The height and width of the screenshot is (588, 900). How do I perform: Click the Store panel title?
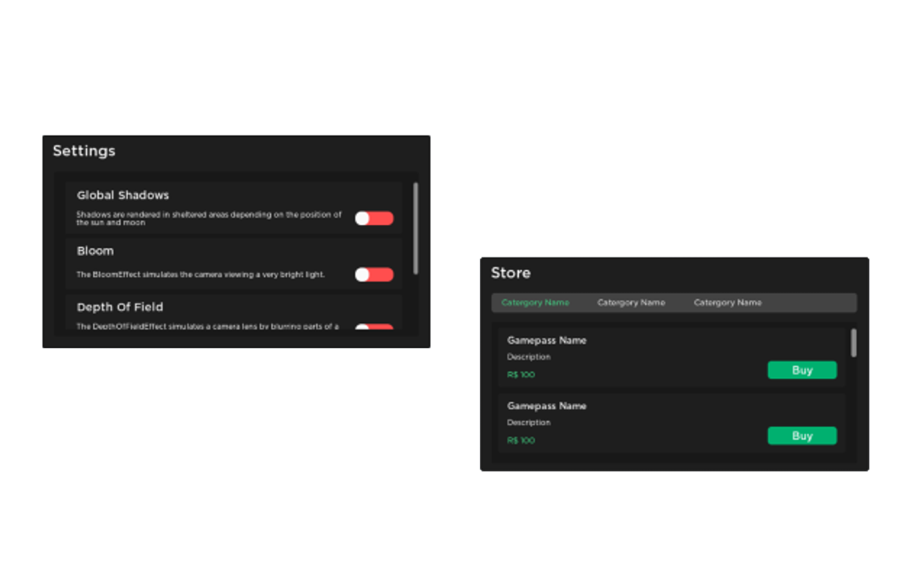(510, 273)
